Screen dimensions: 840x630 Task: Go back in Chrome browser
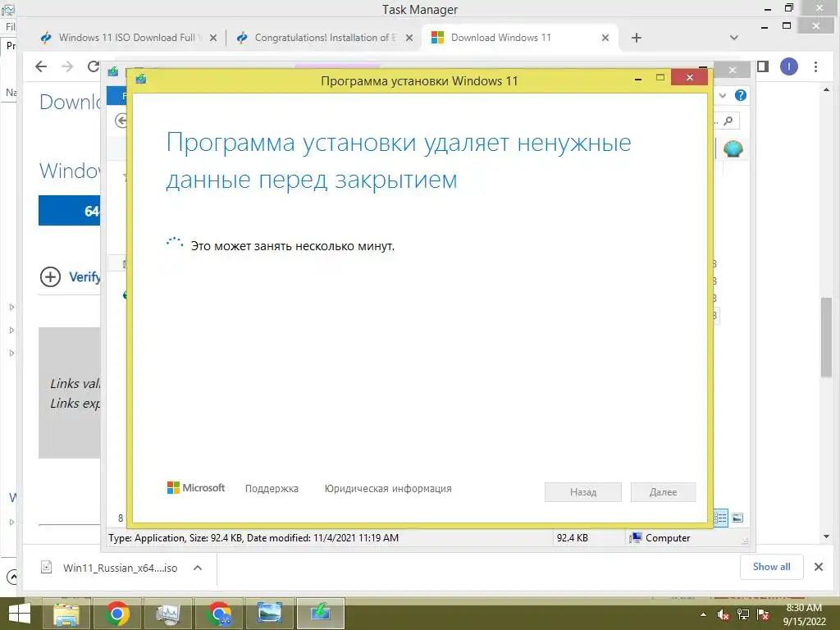coord(41,66)
